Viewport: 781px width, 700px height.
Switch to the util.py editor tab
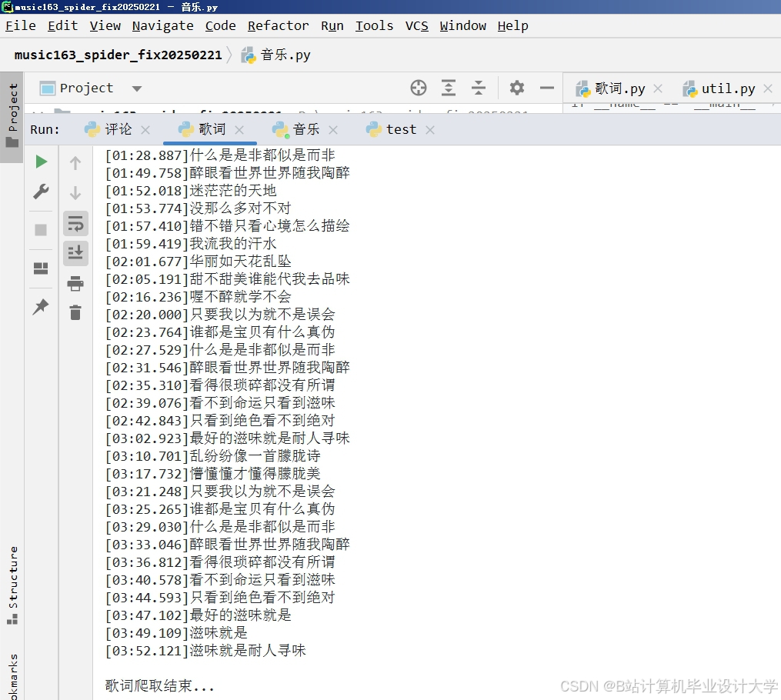point(723,88)
